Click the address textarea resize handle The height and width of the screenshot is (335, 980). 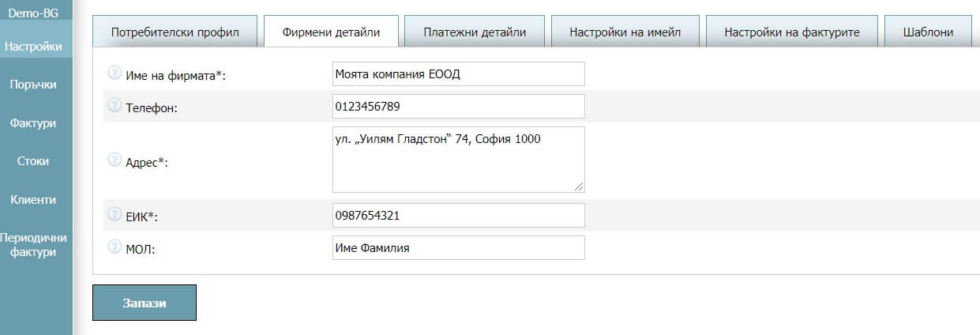tap(579, 186)
